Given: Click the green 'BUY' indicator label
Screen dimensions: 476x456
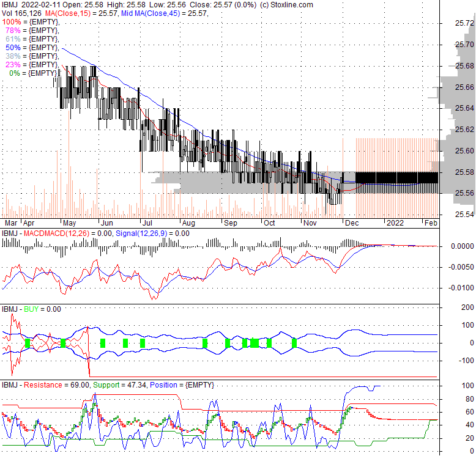Looking at the screenshot, I should (31, 309).
